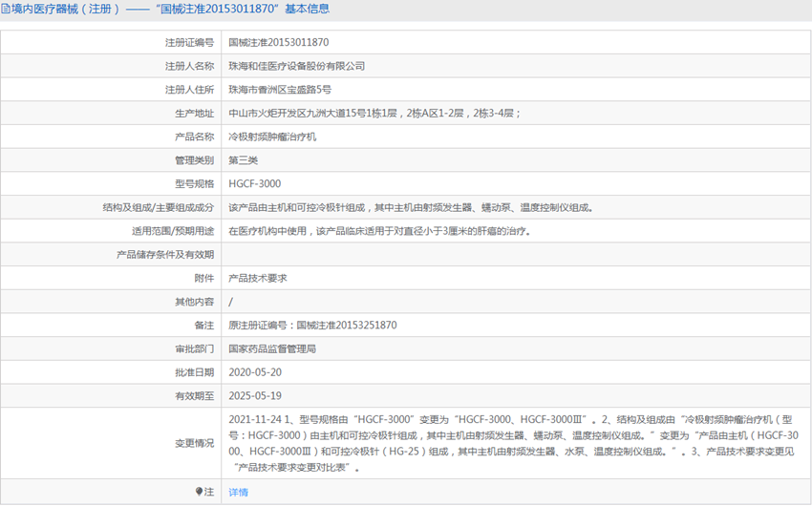The width and height of the screenshot is (812, 506).
Task: Click the 其他内容 label
Action: click(x=194, y=302)
